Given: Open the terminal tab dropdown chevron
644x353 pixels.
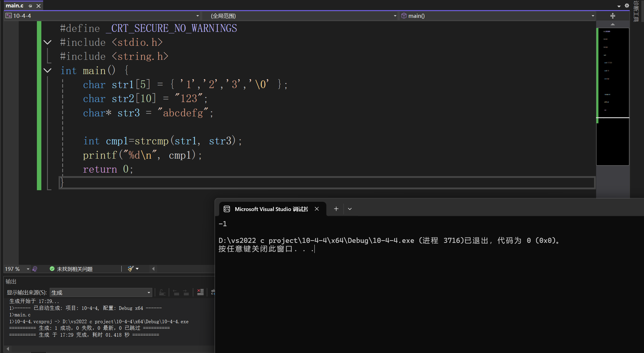Looking at the screenshot, I should click(350, 209).
